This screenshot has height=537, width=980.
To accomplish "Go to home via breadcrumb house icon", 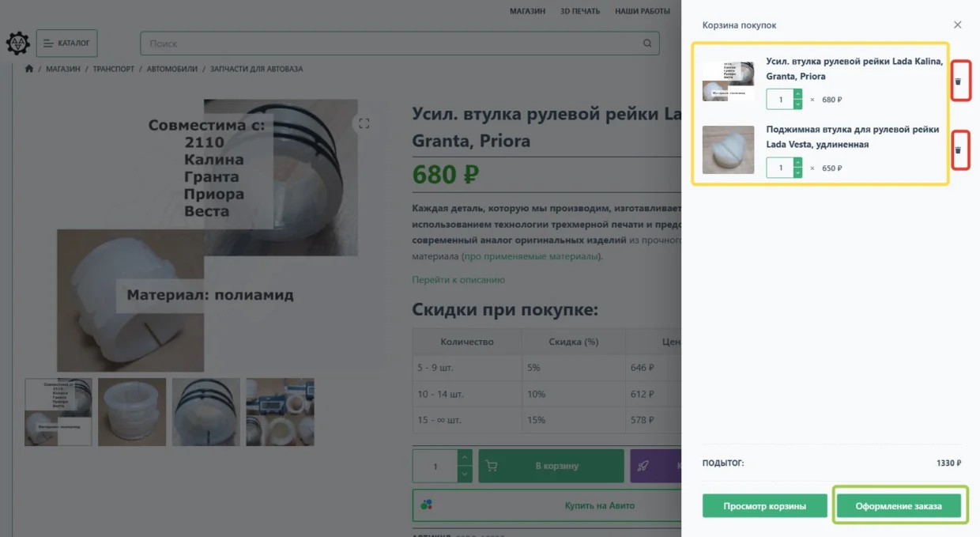I will (29, 69).
